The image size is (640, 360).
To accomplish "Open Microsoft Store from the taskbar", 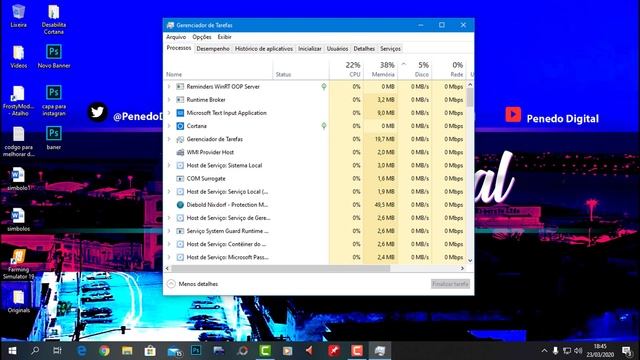I will click(x=150, y=351).
